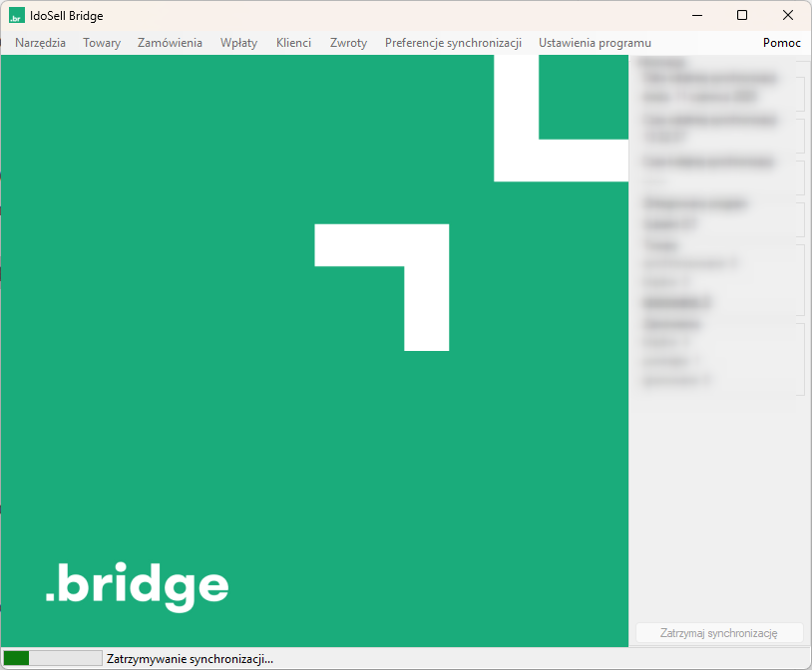Screen dimensions: 812x670
Task: Click the Zatrzymaj synchronizację button
Action: [x=719, y=633]
